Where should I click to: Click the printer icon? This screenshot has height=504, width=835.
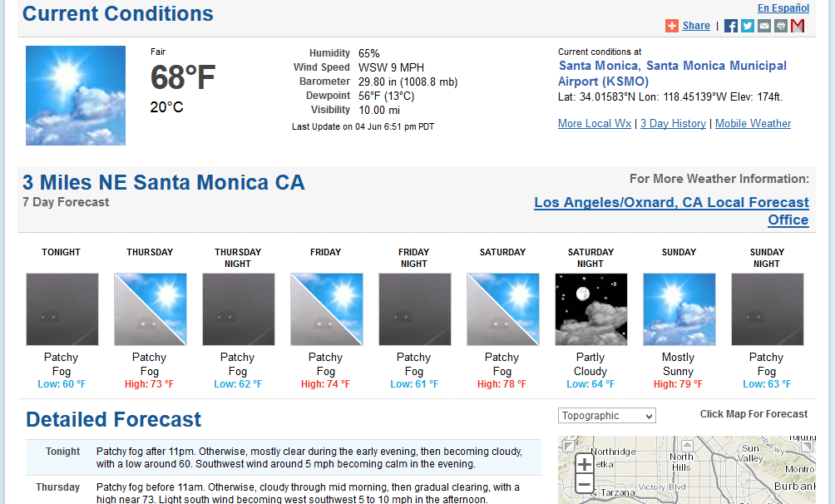[781, 26]
